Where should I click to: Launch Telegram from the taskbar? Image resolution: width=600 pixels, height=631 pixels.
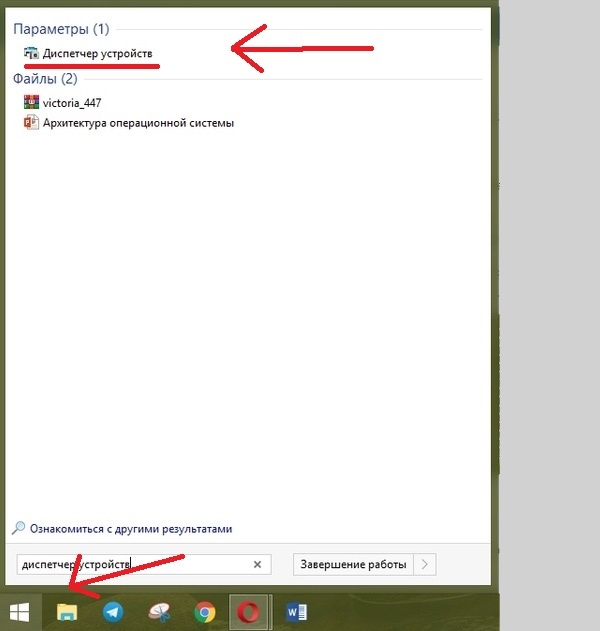[113, 612]
